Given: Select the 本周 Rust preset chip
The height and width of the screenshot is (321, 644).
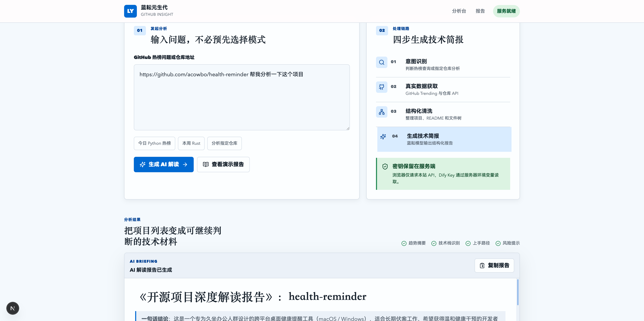Looking at the screenshot, I should (191, 143).
